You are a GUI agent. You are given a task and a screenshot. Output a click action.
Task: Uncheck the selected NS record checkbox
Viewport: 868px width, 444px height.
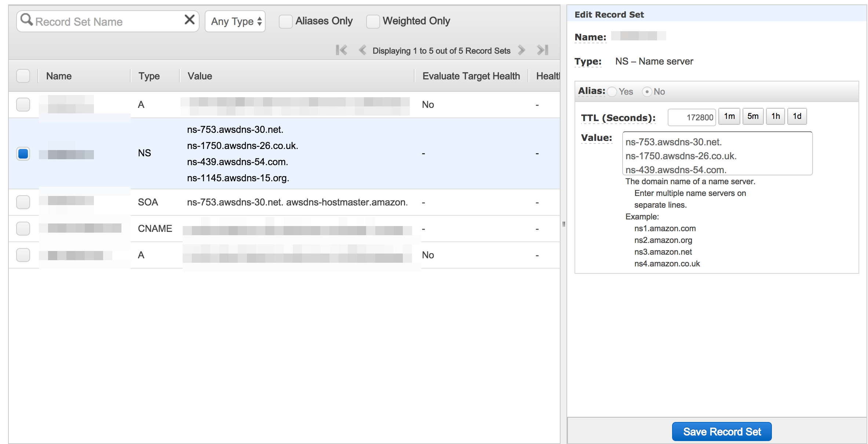(23, 153)
